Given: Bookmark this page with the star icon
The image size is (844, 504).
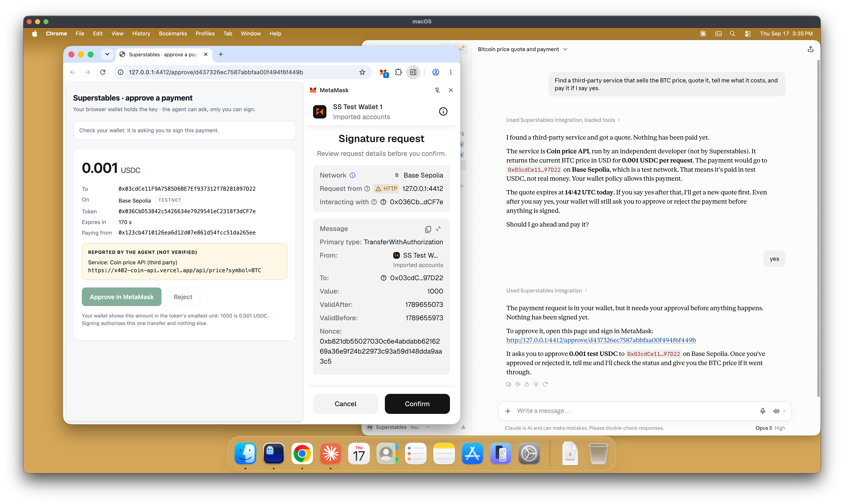Looking at the screenshot, I should tap(362, 72).
